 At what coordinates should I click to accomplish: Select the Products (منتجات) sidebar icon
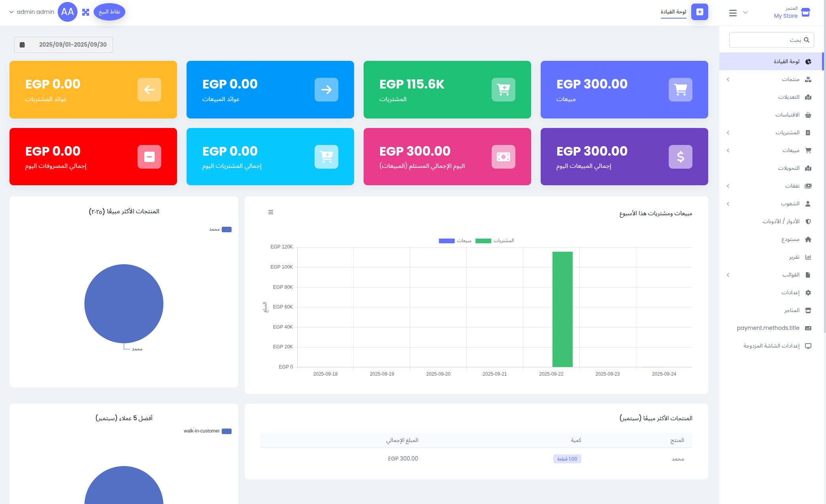[x=808, y=79]
